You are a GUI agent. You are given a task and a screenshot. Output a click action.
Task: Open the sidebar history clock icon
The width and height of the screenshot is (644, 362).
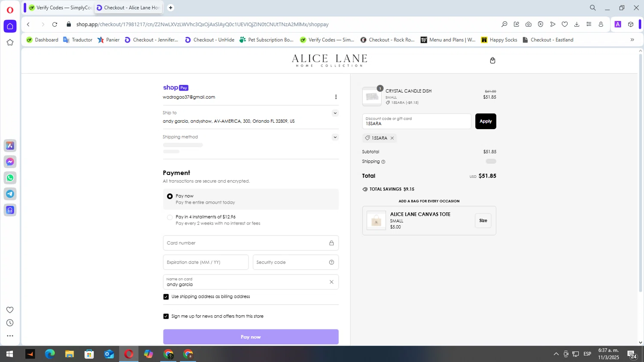point(10,323)
